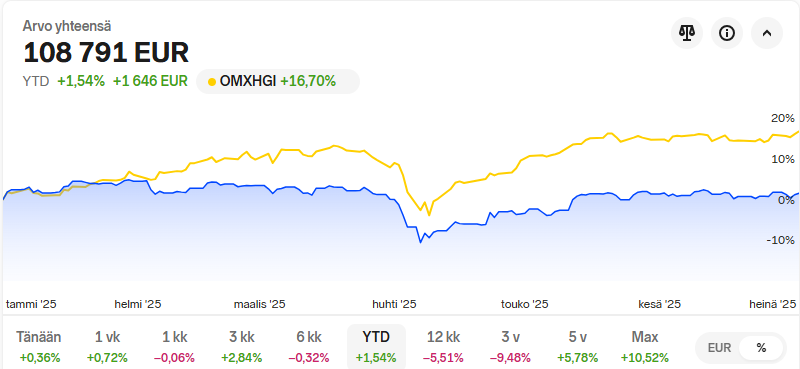Collapse the chart with the chevron-up button

point(767,33)
